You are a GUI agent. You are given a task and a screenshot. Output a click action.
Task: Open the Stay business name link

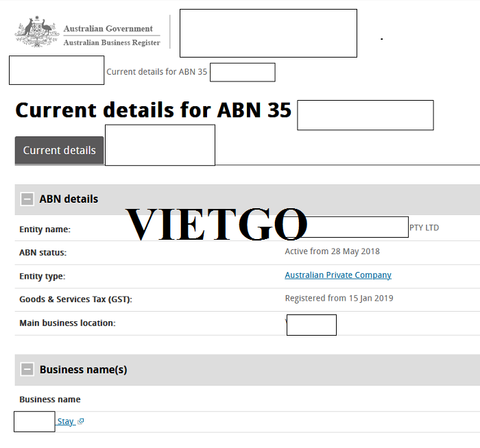(66, 422)
